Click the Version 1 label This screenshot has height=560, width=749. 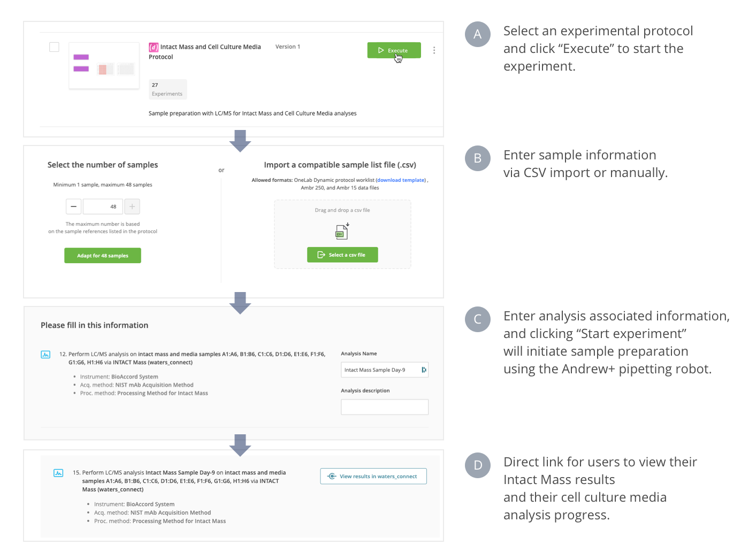[288, 47]
